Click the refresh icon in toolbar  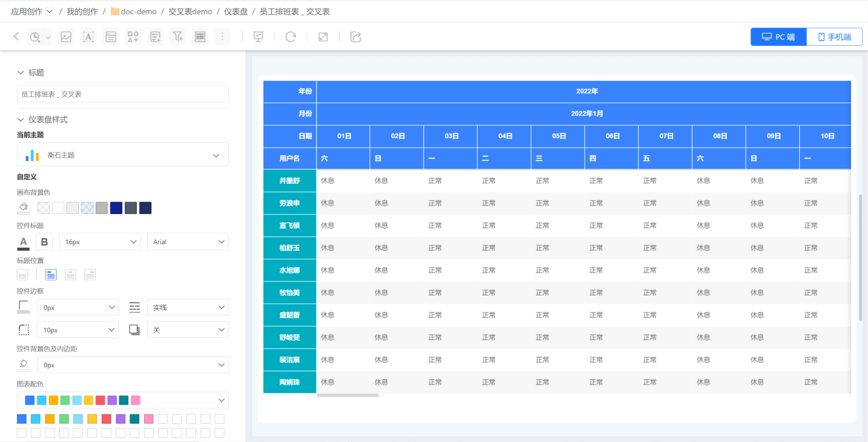coord(291,37)
